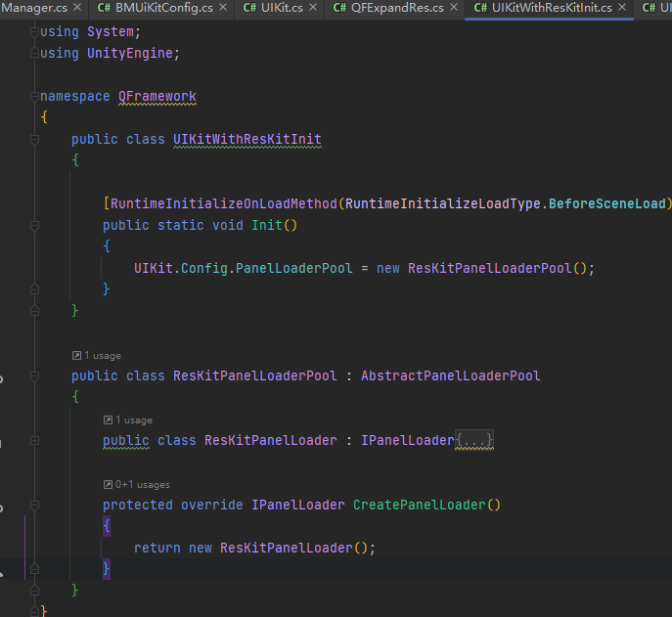
Task: Click the usages icon above CreatePanelLoader
Action: [x=108, y=485]
